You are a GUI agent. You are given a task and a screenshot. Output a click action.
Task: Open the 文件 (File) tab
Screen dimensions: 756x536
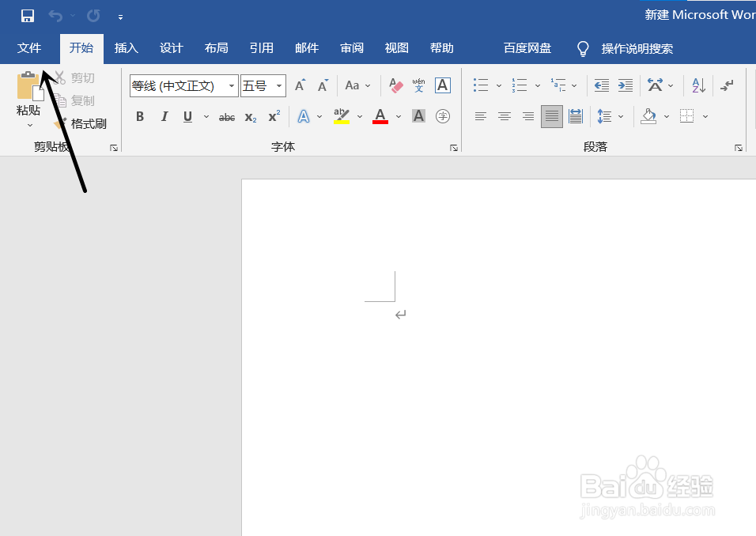point(29,48)
